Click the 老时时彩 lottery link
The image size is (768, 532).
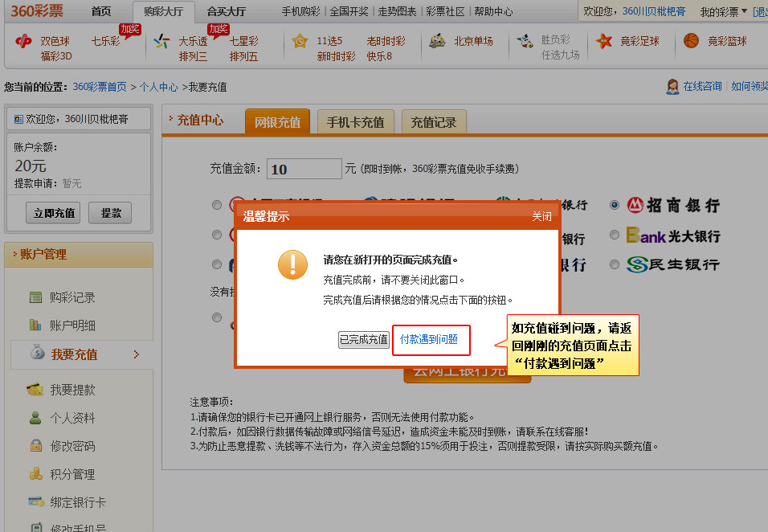click(x=386, y=41)
